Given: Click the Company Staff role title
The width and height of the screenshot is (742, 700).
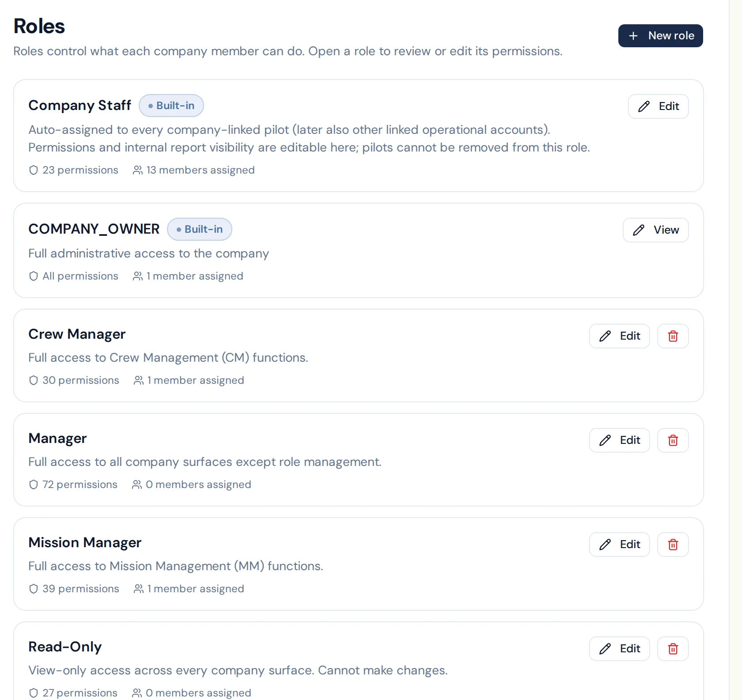Looking at the screenshot, I should click(x=80, y=106).
